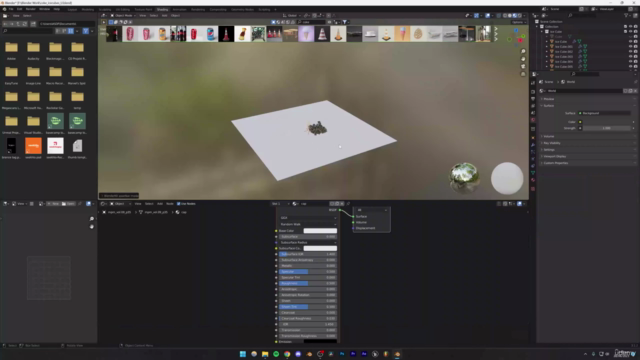Screen dimensions: 640x360
Task: Adjust the Roughness slider on Principled node
Action: pos(308,283)
